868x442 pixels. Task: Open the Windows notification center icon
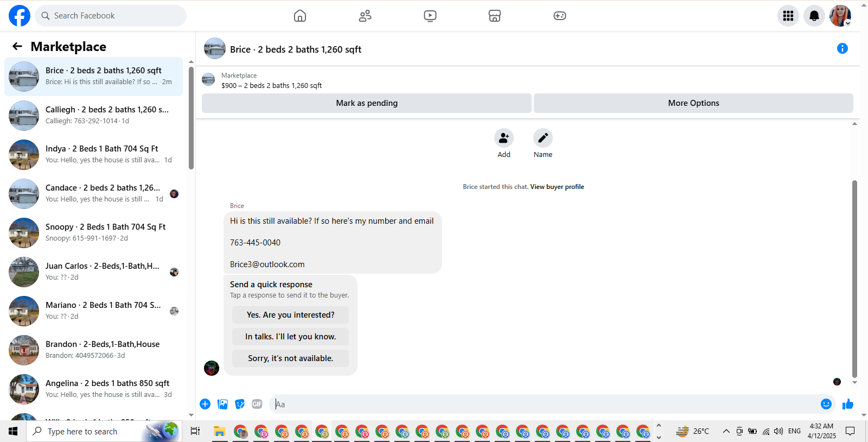click(850, 431)
